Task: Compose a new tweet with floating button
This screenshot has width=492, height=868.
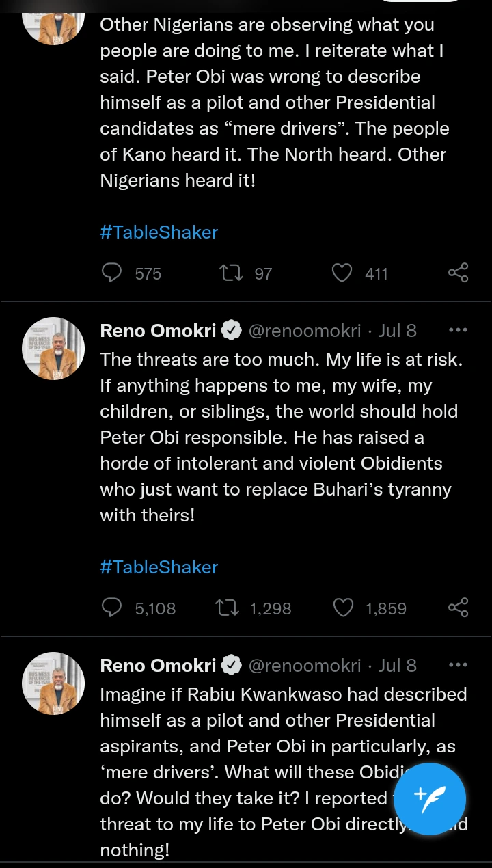Action: 430,799
